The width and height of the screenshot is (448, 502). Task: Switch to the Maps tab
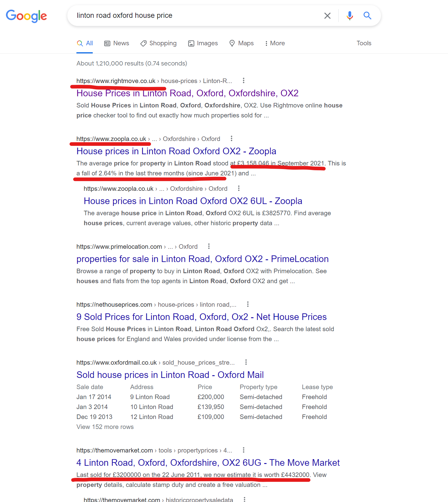[241, 43]
